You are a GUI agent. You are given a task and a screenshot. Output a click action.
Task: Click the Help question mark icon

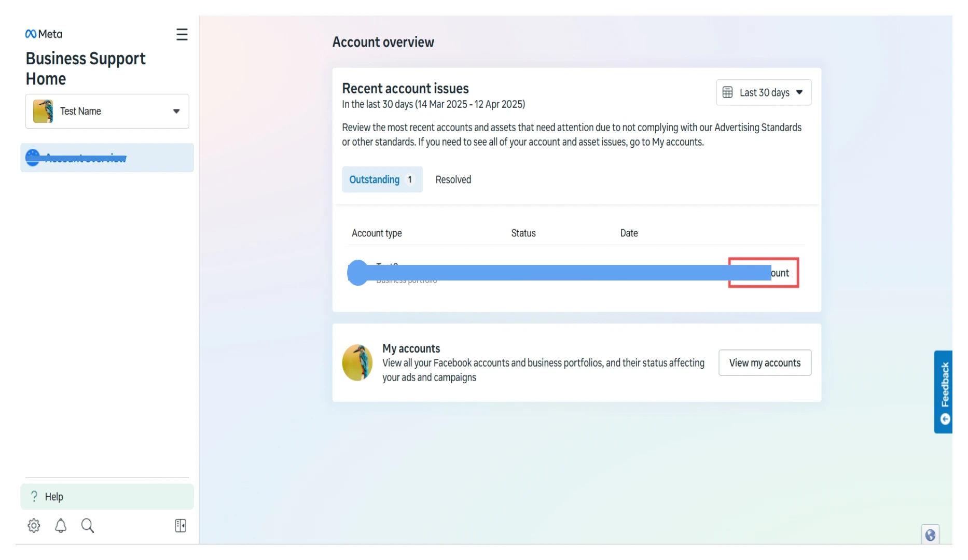(34, 497)
